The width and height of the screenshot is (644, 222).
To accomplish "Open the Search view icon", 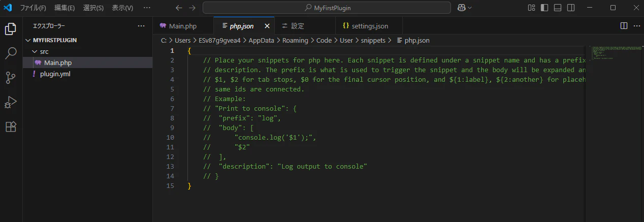I will (11, 53).
